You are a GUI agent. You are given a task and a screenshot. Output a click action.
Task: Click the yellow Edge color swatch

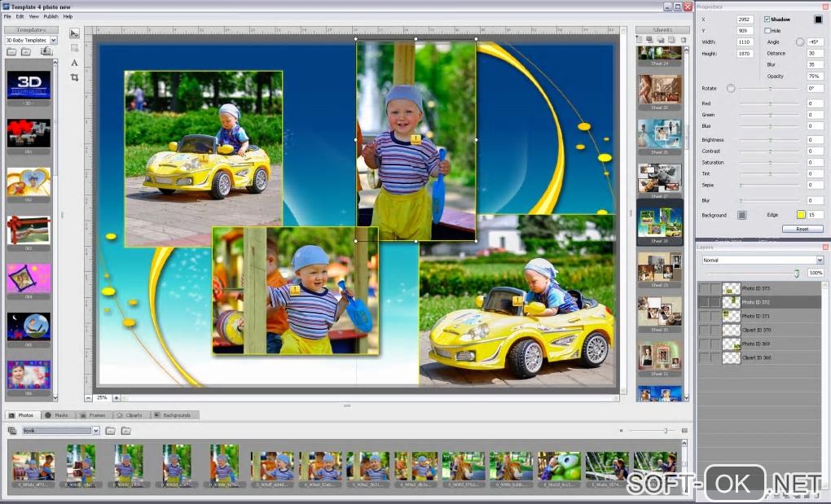click(x=800, y=215)
